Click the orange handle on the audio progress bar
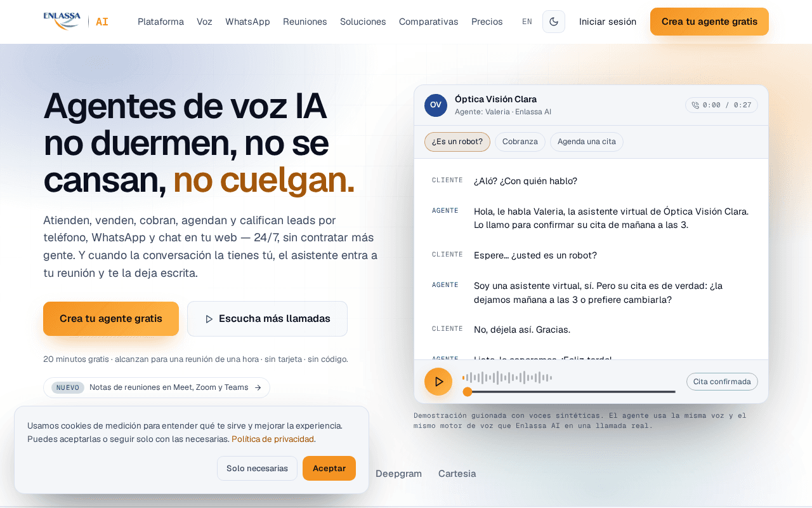 pyautogui.click(x=468, y=392)
